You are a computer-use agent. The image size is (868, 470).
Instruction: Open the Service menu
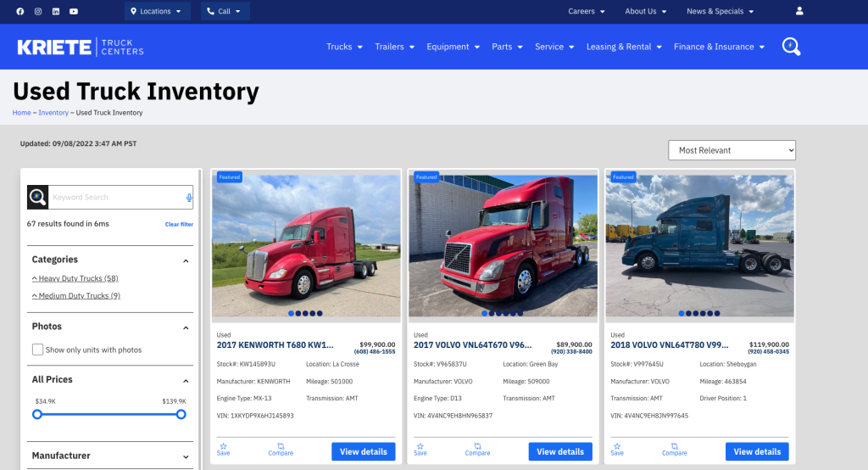pos(554,47)
